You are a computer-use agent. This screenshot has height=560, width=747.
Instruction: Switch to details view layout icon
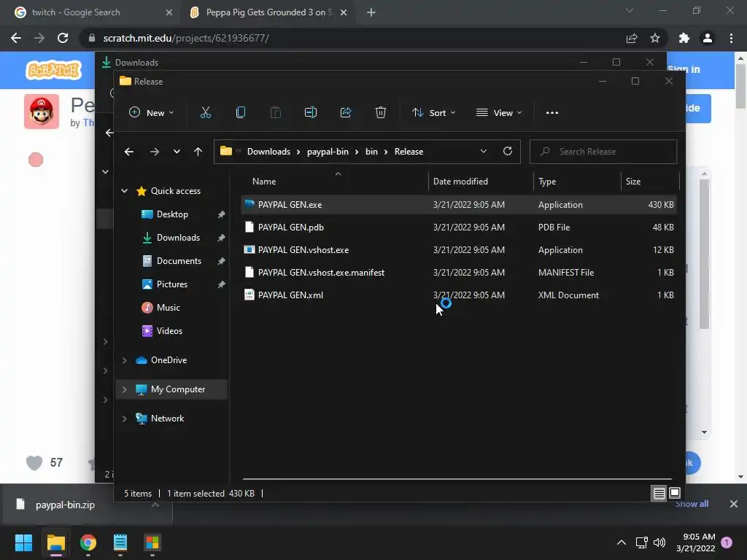659,494
